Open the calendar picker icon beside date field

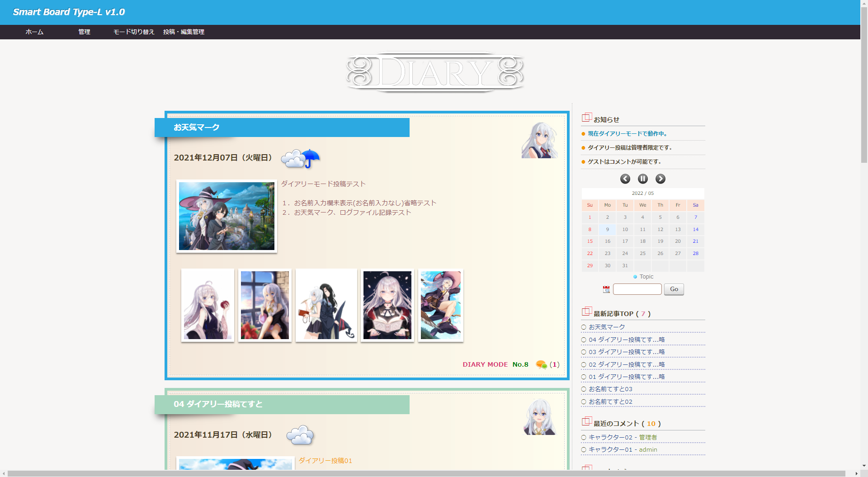point(606,289)
